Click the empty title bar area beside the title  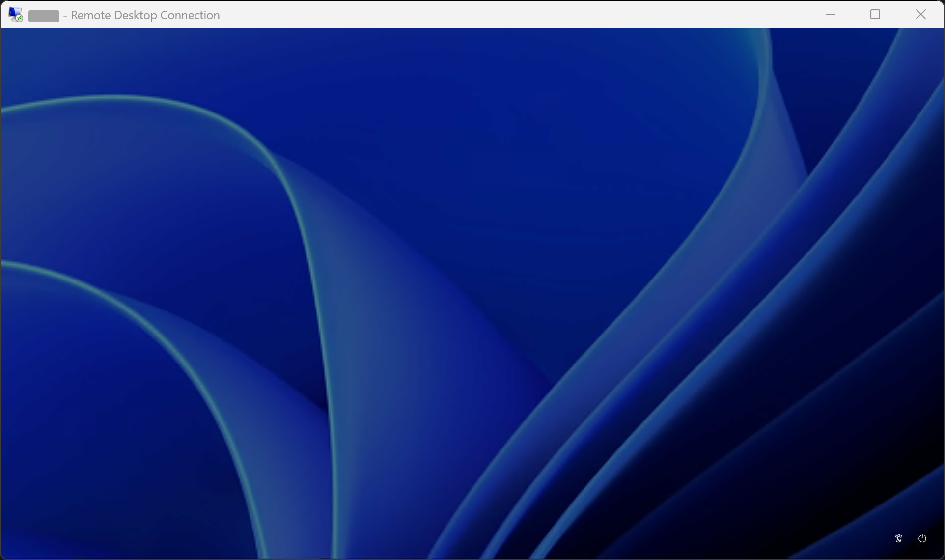point(491,15)
